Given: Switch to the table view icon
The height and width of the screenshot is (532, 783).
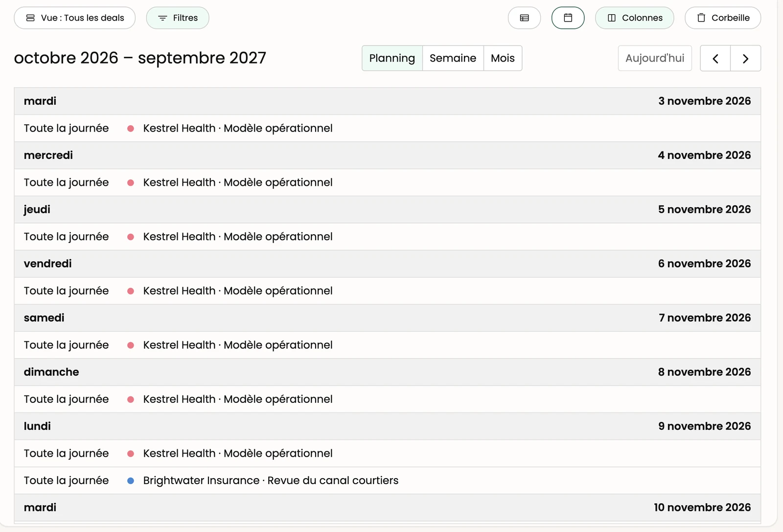Looking at the screenshot, I should [524, 18].
